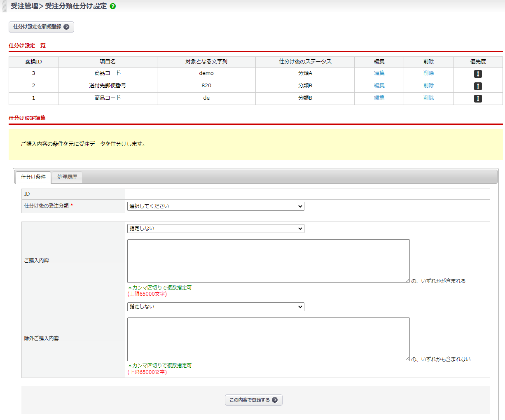Delete the 820 postal code rule
The height and width of the screenshot is (420, 505).
click(428, 86)
